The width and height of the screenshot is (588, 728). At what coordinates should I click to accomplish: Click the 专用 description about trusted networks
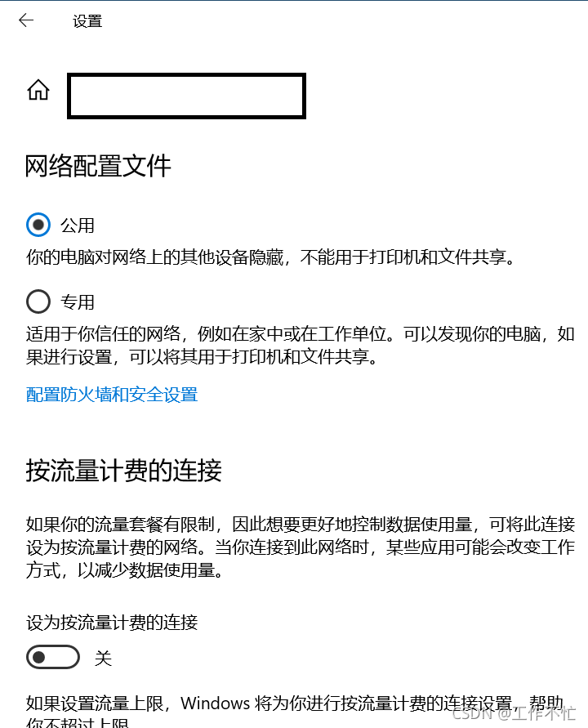point(301,345)
